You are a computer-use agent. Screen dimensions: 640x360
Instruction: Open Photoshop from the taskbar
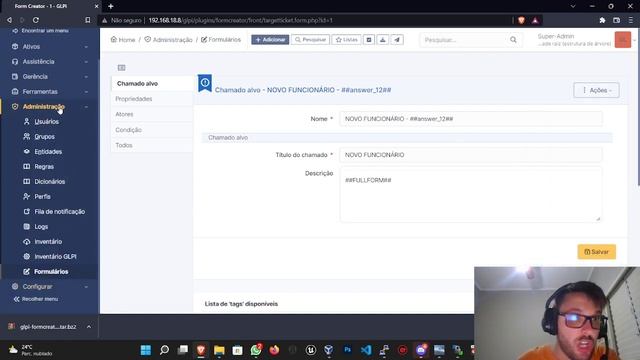click(x=347, y=350)
